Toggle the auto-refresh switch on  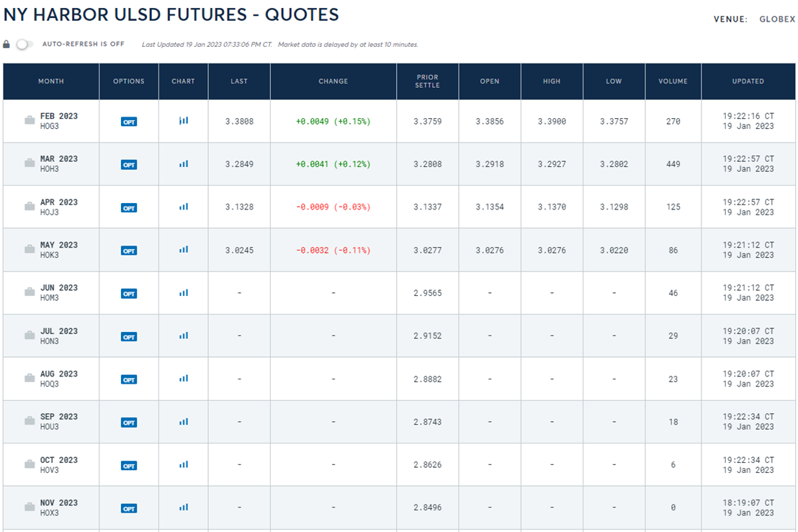[x=24, y=44]
